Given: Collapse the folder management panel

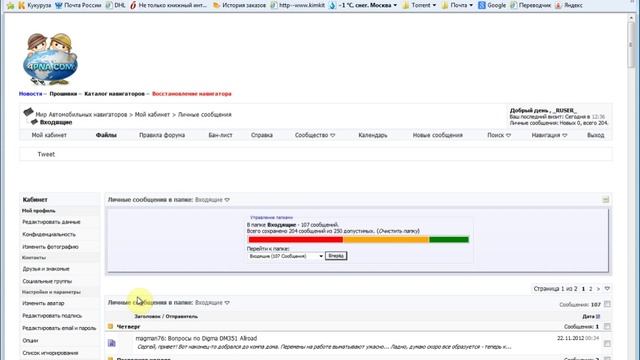Looking at the screenshot, I should [x=605, y=200].
